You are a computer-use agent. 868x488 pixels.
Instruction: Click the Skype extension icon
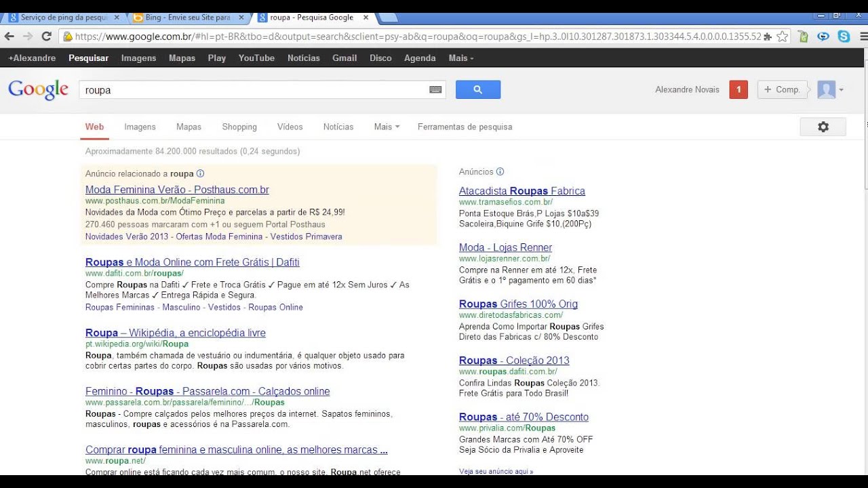click(x=844, y=37)
